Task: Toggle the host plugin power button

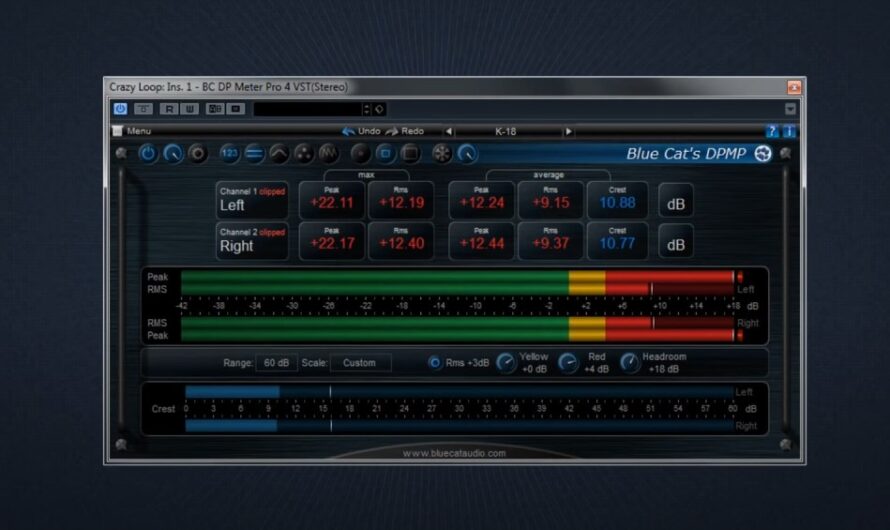Action: [120, 108]
